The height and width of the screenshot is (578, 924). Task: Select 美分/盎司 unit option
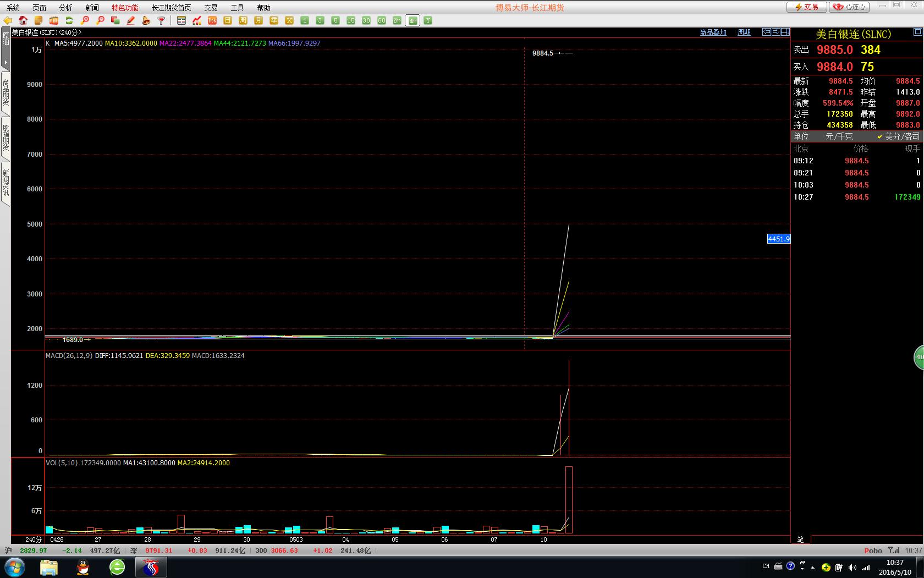[x=898, y=136]
